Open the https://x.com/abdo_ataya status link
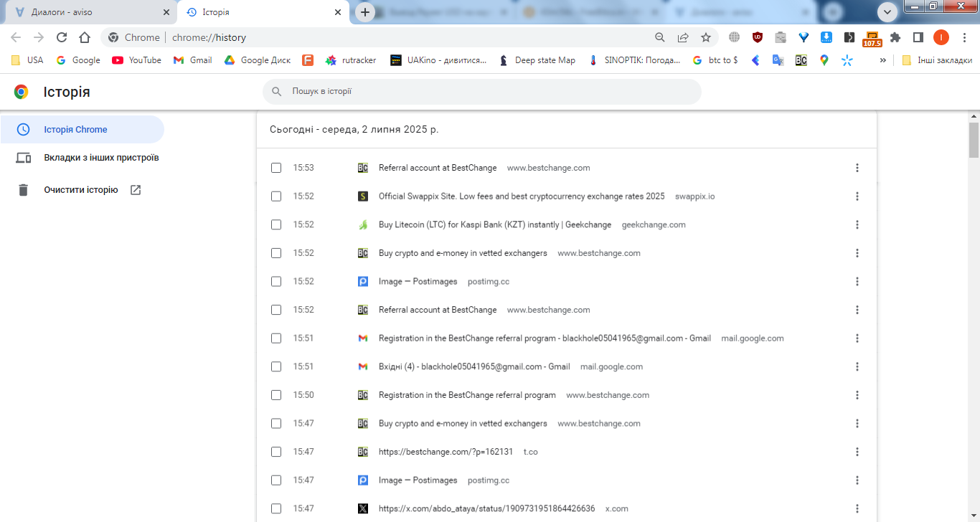The height and width of the screenshot is (522, 980). tap(486, 508)
